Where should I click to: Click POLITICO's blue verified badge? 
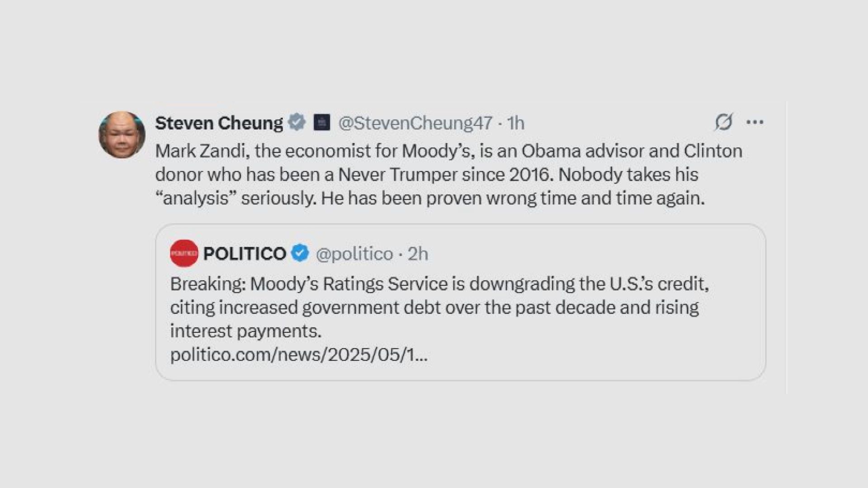300,253
